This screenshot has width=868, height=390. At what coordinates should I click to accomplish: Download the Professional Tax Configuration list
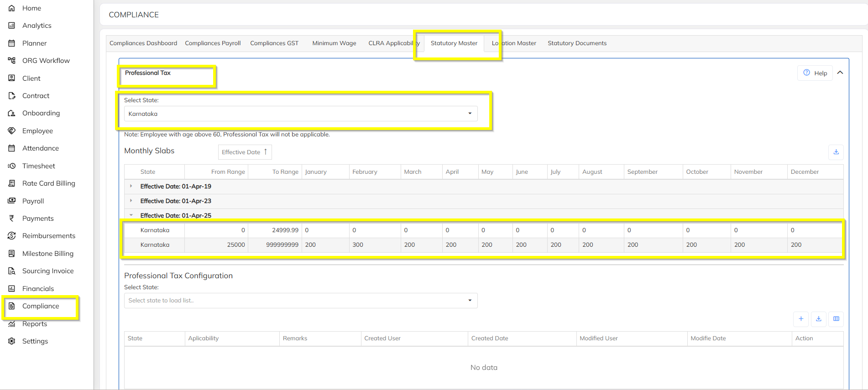(819, 319)
